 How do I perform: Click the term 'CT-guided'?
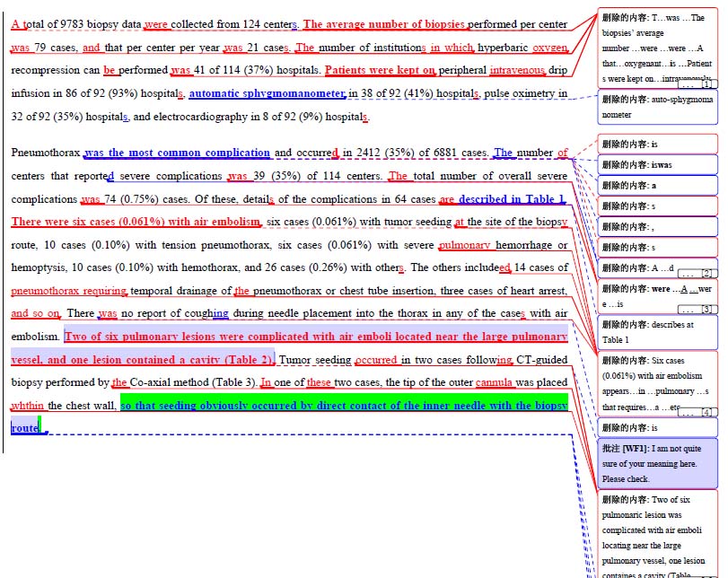tap(542, 360)
